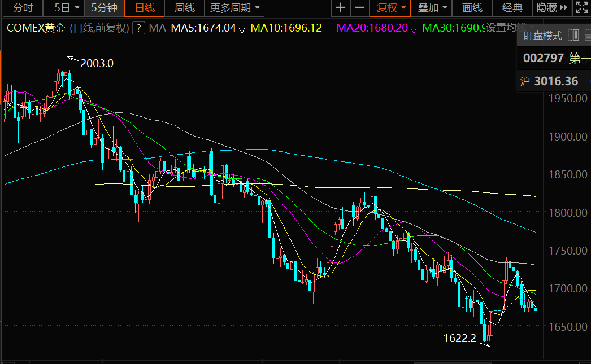Click the 1622.2 low price marker
This screenshot has height=364, width=591.
click(460, 339)
